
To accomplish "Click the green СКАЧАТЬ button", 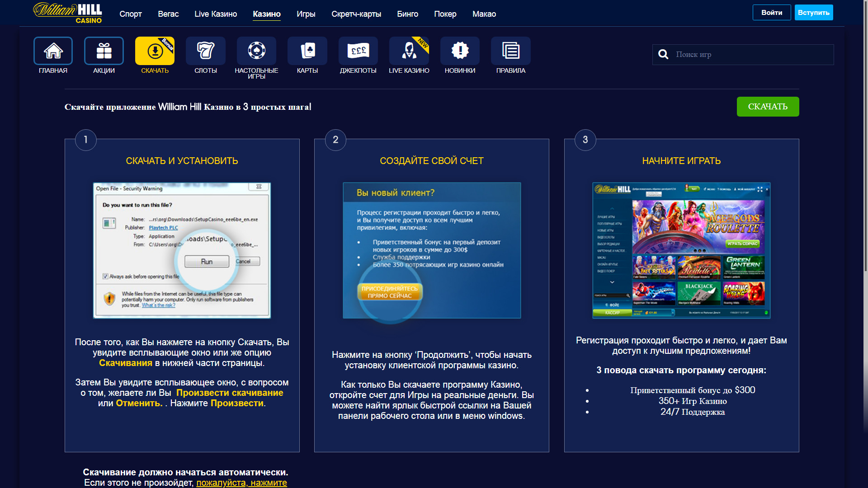I will 767,107.
